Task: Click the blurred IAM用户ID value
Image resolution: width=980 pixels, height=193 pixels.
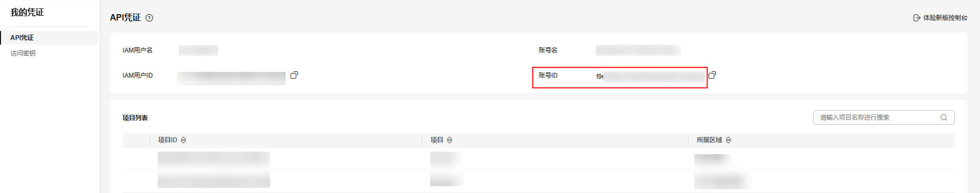Action: tap(231, 78)
